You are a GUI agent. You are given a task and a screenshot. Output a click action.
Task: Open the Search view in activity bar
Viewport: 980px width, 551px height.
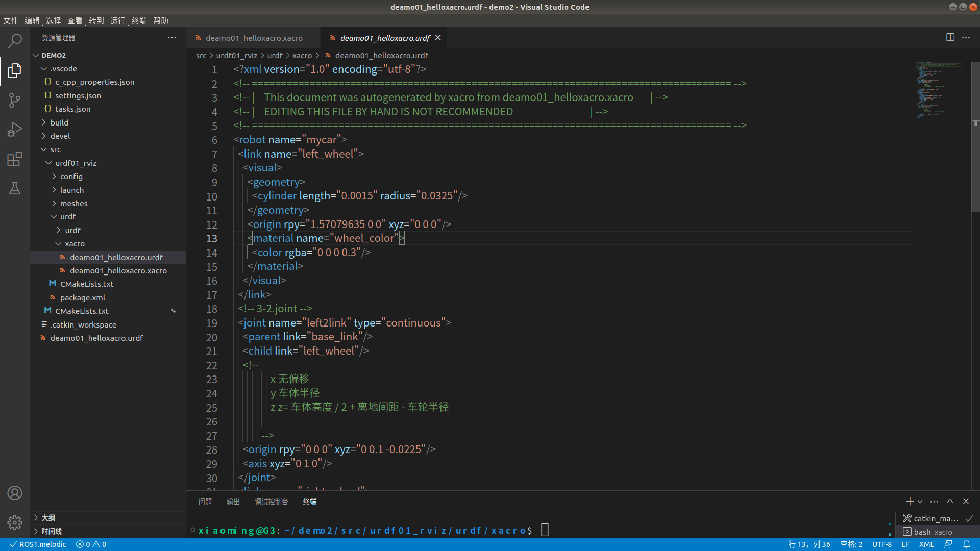point(15,41)
